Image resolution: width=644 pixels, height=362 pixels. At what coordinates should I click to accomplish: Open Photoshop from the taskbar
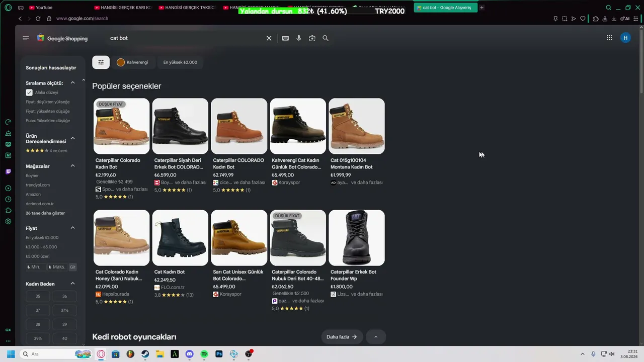[x=219, y=354]
